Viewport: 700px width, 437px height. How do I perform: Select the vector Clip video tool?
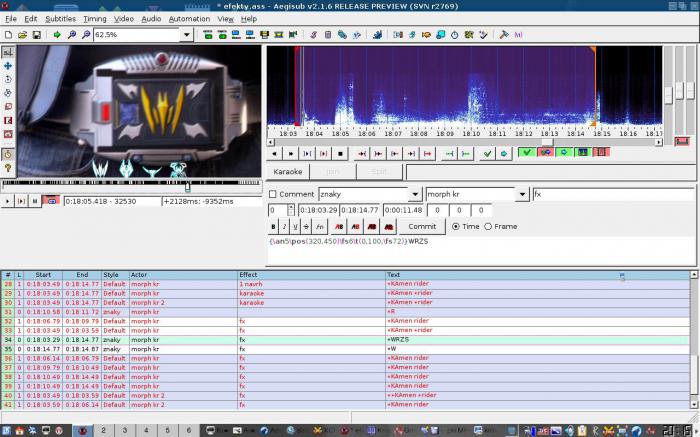tap(8, 134)
